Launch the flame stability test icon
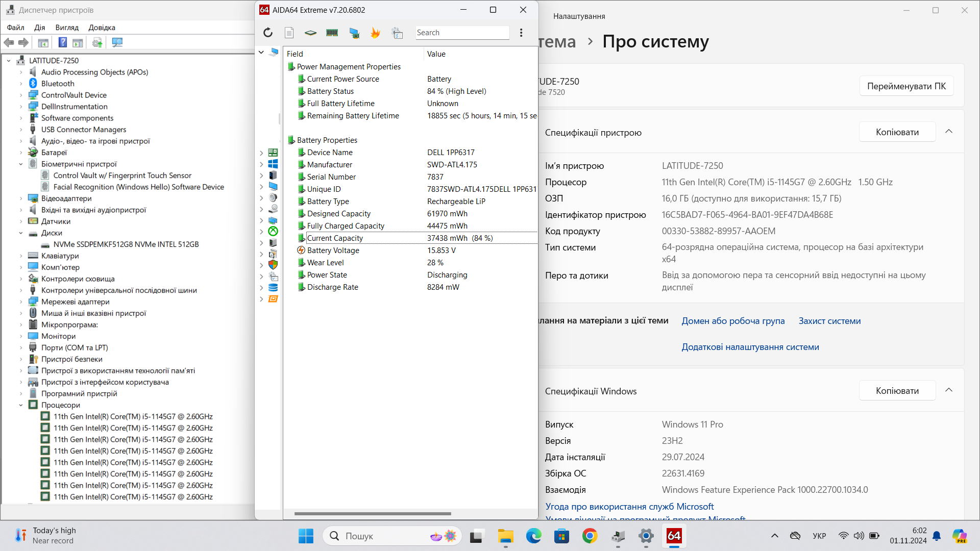Screen dimensions: 980x551 click(x=375, y=33)
